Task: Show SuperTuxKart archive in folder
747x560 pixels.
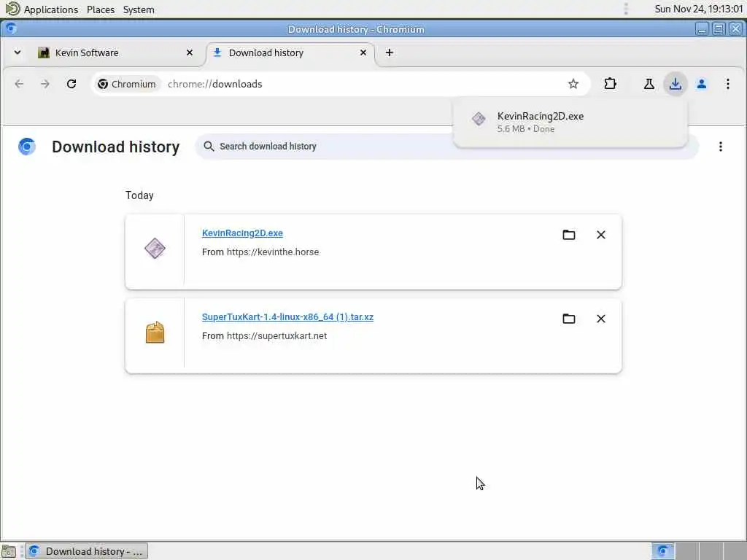Action: [x=569, y=319]
